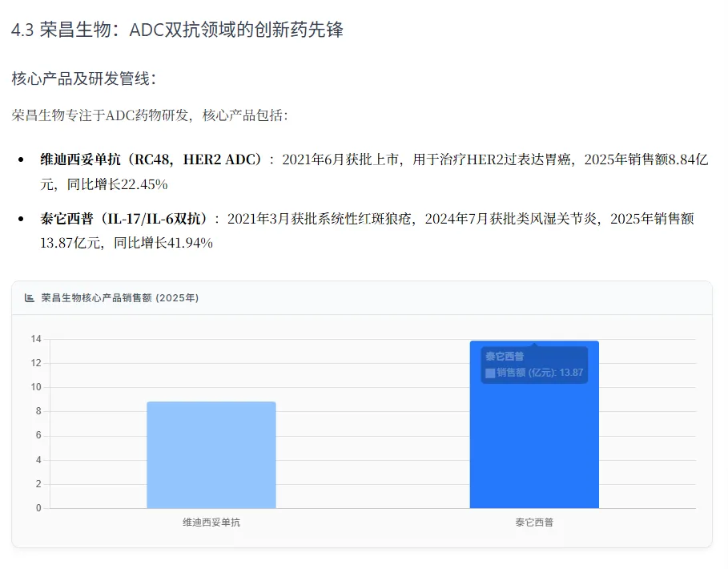
Task: Click the text 2021年6月获批上市
Action: click(340, 159)
